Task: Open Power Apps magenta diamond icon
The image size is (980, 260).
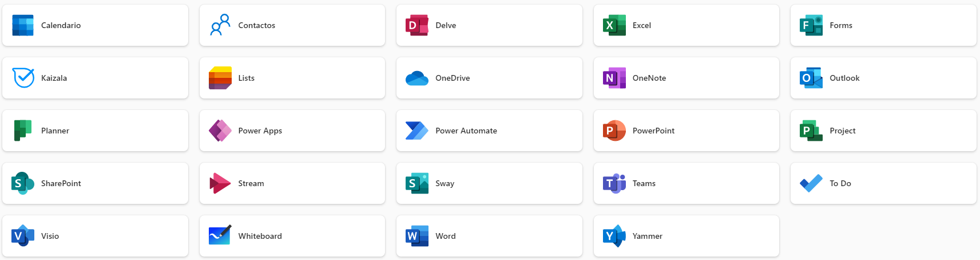Action: (x=220, y=131)
